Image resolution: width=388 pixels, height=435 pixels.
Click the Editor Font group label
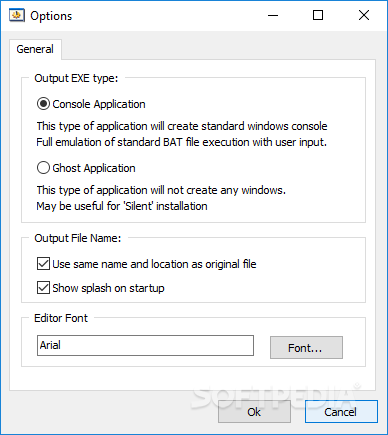coord(61,318)
